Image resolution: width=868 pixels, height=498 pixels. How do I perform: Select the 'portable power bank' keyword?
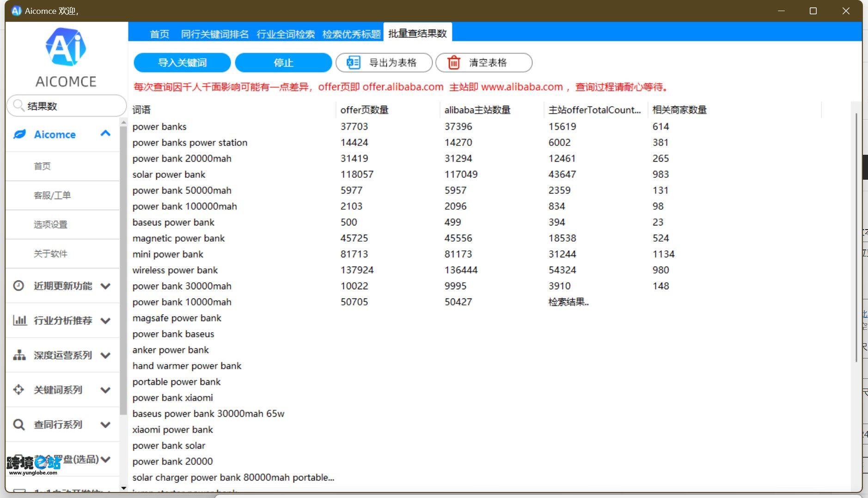click(x=177, y=382)
